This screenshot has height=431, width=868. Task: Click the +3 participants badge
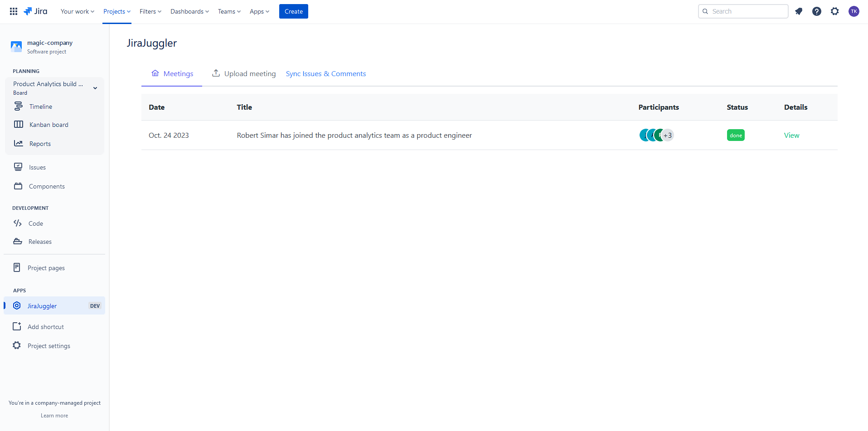pyautogui.click(x=668, y=135)
